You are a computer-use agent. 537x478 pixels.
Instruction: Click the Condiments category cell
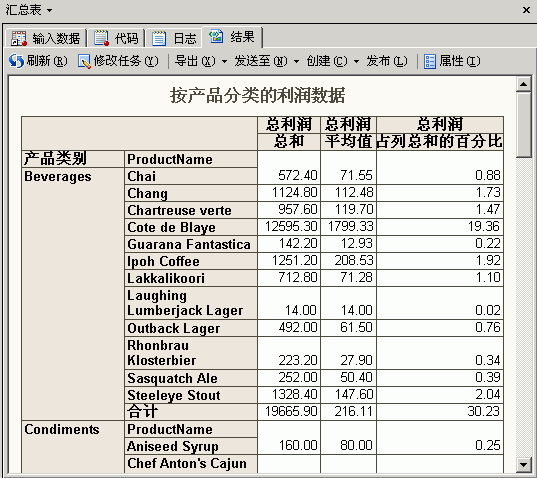coord(73,447)
